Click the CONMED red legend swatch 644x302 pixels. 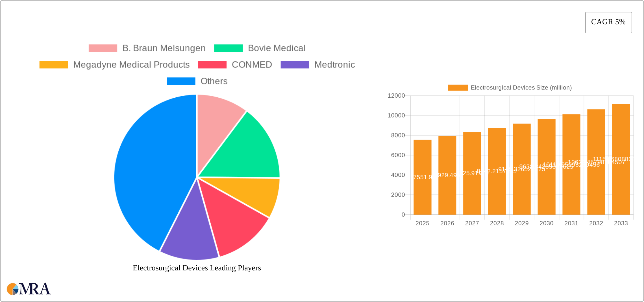click(212, 65)
